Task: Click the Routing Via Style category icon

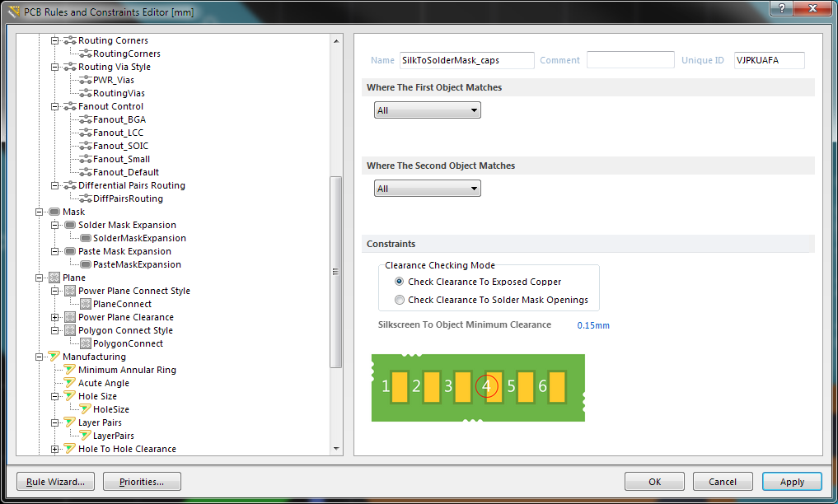Action: [x=69, y=67]
